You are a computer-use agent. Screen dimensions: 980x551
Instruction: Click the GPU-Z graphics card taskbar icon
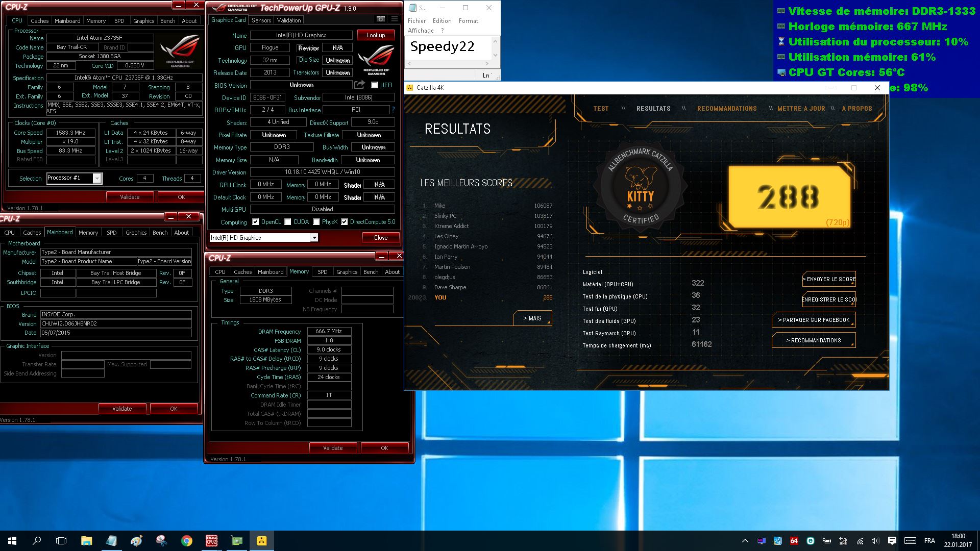click(x=236, y=541)
